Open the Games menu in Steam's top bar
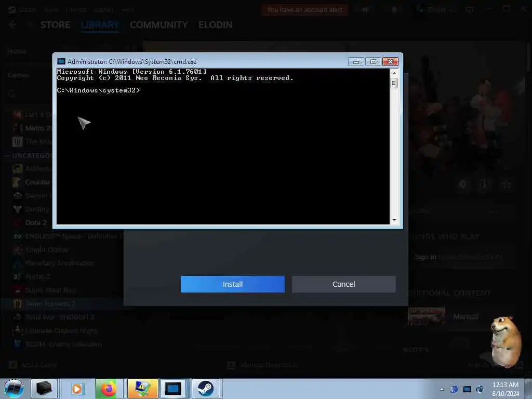532x399 pixels. coord(103,9)
